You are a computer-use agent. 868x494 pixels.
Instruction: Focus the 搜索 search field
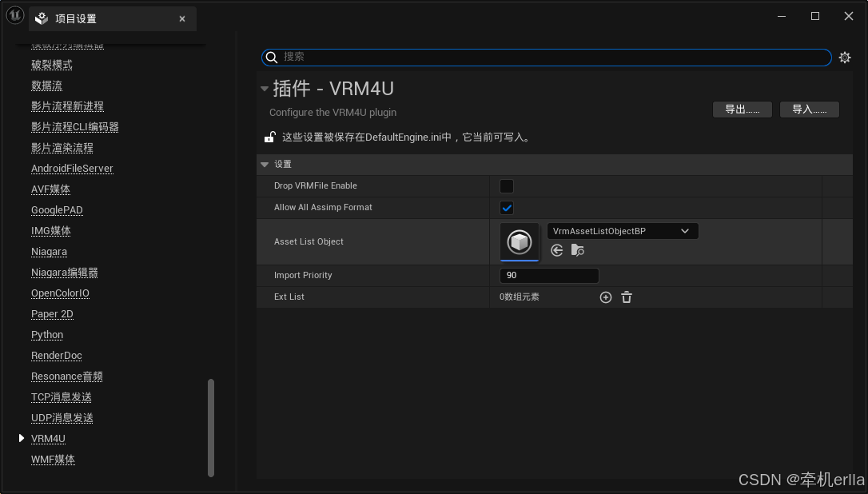547,57
